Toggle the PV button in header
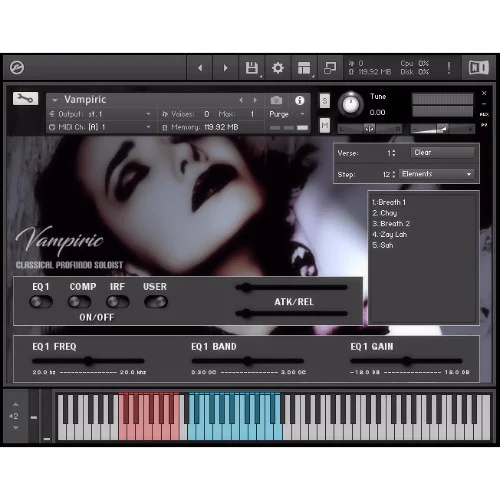 (x=484, y=125)
